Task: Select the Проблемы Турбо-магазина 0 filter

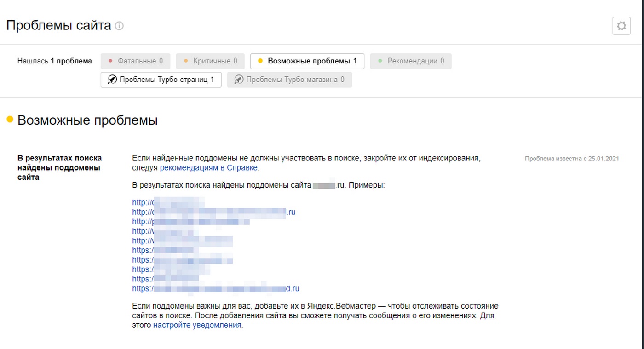Action: [x=289, y=80]
